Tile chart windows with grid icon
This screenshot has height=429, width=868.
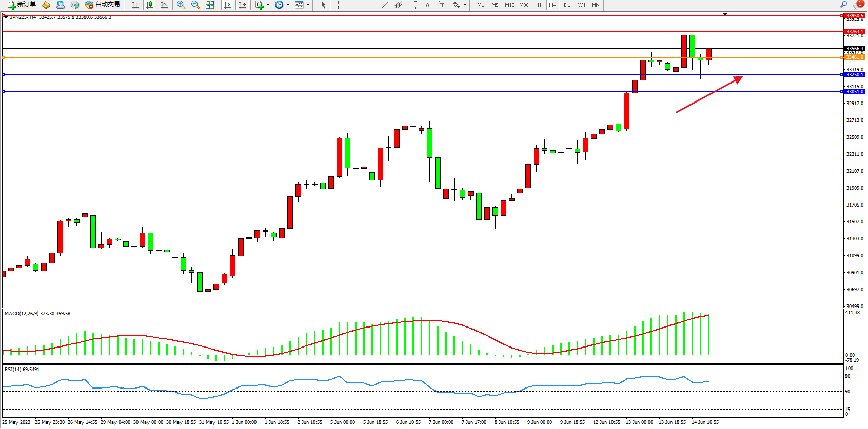[210, 5]
